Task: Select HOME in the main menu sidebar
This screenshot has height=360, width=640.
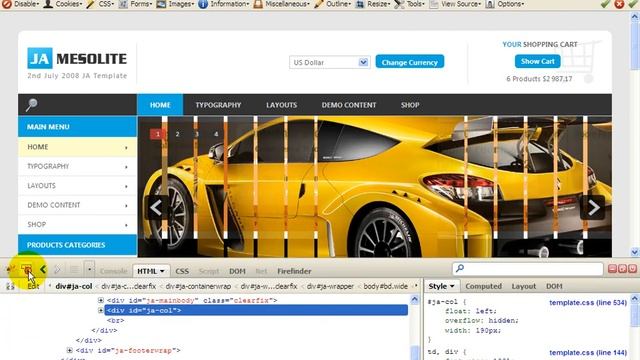Action: coord(77,147)
